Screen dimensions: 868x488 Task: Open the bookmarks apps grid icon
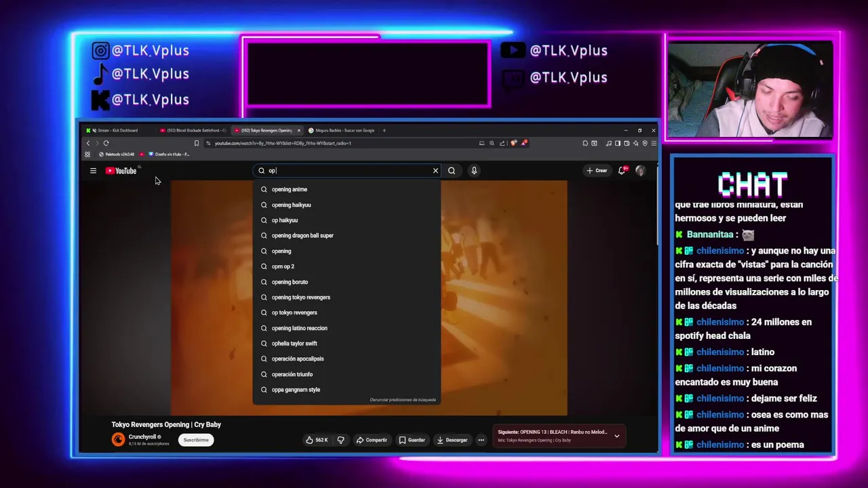click(x=87, y=155)
